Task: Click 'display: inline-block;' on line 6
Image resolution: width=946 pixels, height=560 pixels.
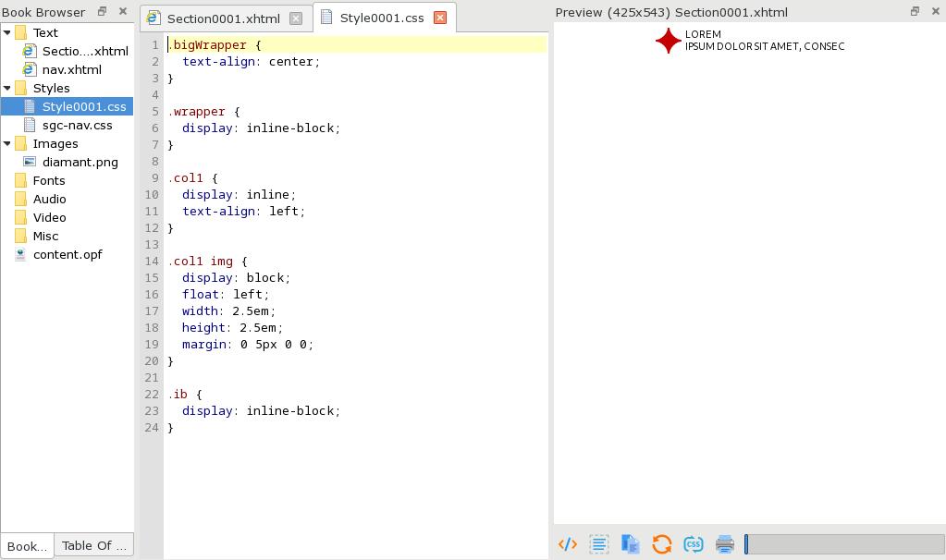Action: 261,128
